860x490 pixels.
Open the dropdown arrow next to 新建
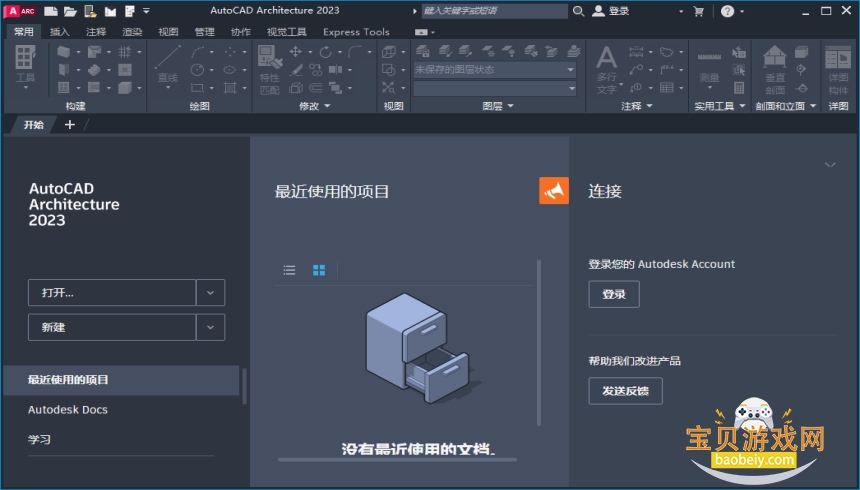tap(210, 327)
